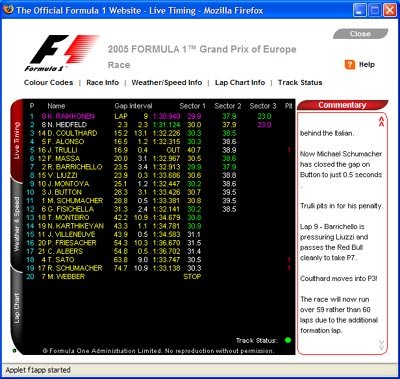Click the Firefox icon in title bar
This screenshot has width=400, height=379.
coord(9,10)
